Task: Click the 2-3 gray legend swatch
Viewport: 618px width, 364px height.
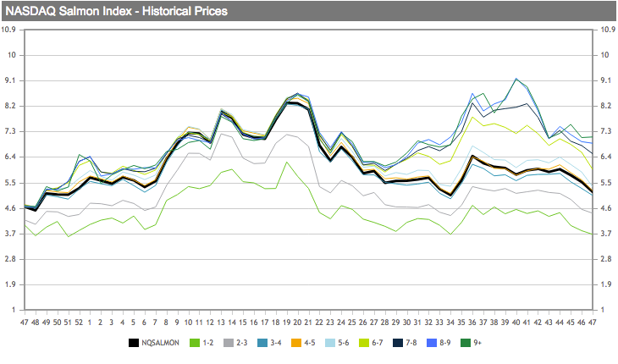Action: pyautogui.click(x=229, y=343)
